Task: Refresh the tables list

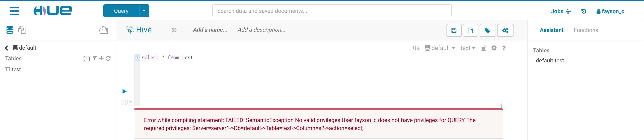Action: (108, 59)
